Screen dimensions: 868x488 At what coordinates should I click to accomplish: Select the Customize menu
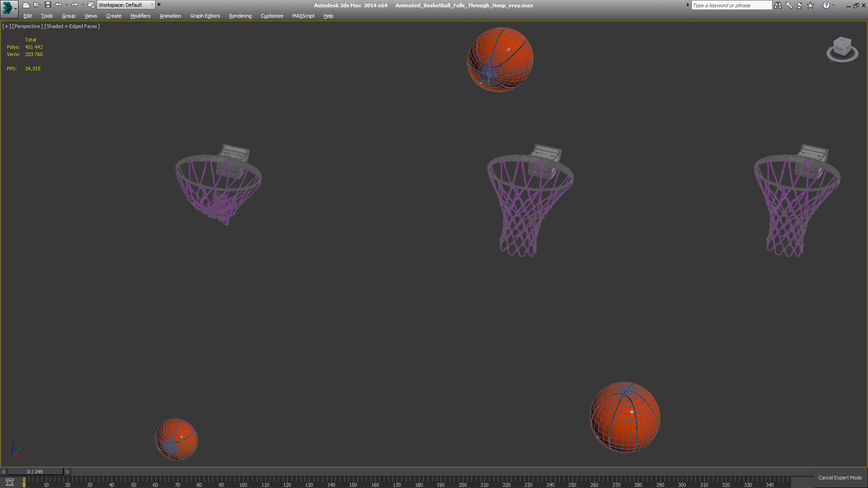point(272,16)
